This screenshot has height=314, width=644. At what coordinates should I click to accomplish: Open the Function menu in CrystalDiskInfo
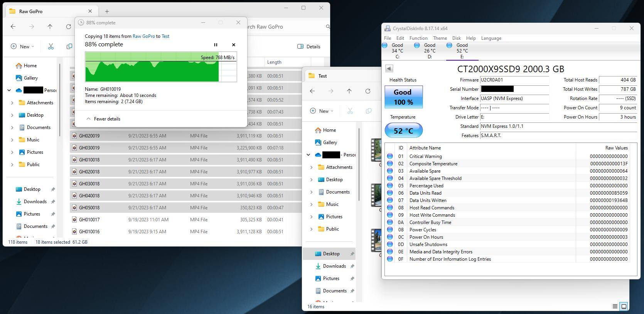pyautogui.click(x=418, y=38)
